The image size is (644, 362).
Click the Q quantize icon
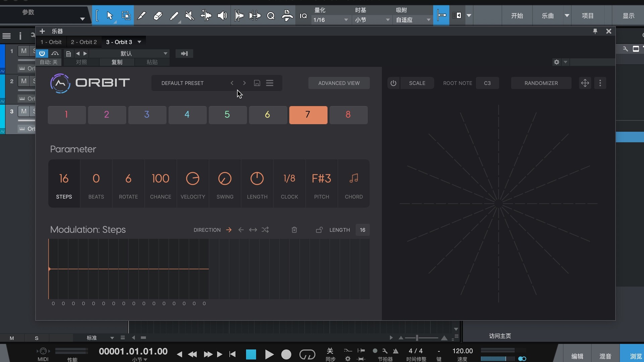click(x=271, y=16)
